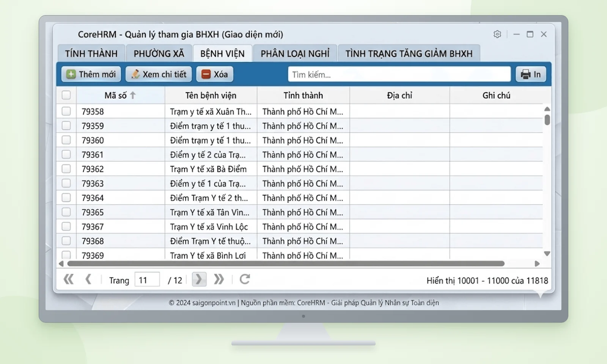Focus the Tìm kiếm search field
The height and width of the screenshot is (364, 607).
tap(399, 74)
